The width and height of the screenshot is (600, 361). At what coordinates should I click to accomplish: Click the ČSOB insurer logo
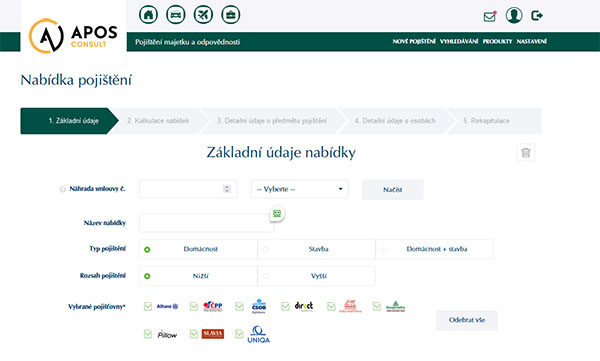coord(259,306)
